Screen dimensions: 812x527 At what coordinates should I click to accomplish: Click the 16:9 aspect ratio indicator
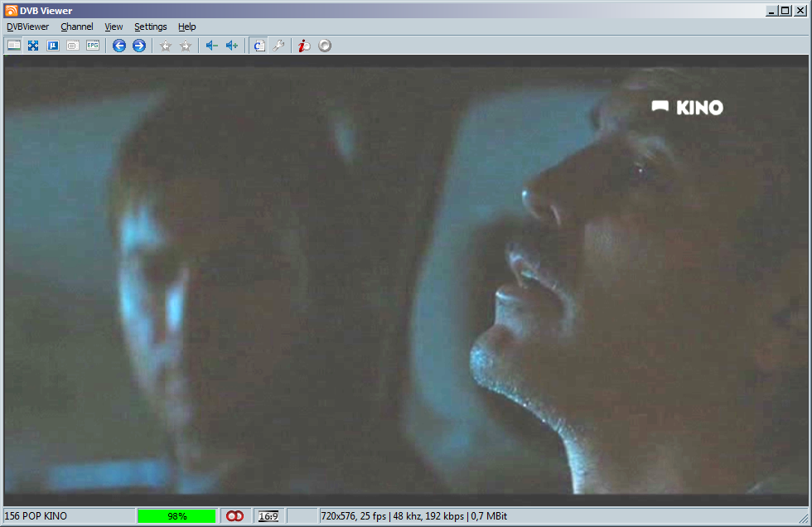point(268,516)
